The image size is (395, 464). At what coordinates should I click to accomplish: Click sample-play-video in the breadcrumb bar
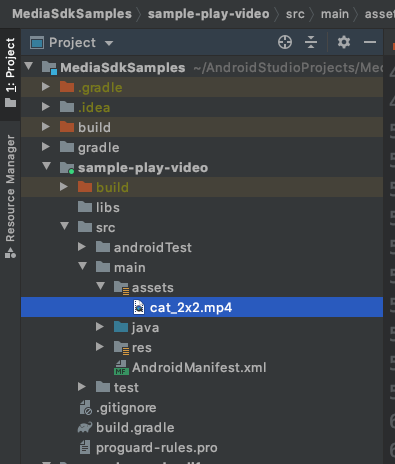pos(208,14)
